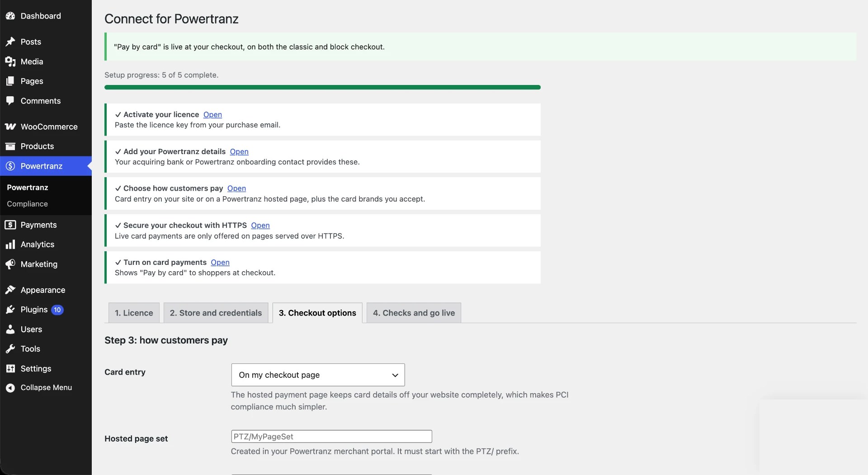Image resolution: width=868 pixels, height=475 pixels.
Task: Open the Compliance submenu item
Action: pyautogui.click(x=27, y=204)
